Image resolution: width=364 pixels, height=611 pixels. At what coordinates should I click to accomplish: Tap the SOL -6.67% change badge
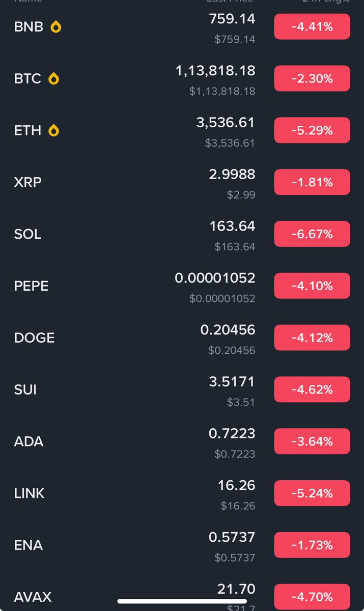(x=312, y=234)
